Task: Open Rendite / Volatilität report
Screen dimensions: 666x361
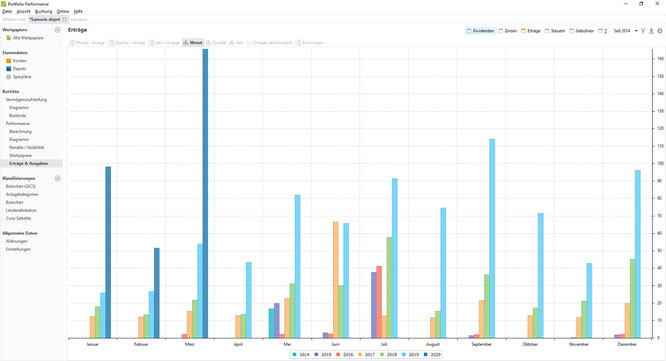Action: coord(27,147)
